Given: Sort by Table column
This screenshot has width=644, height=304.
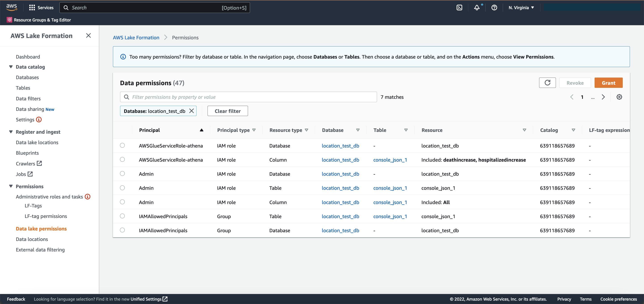Looking at the screenshot, I should pyautogui.click(x=406, y=130).
